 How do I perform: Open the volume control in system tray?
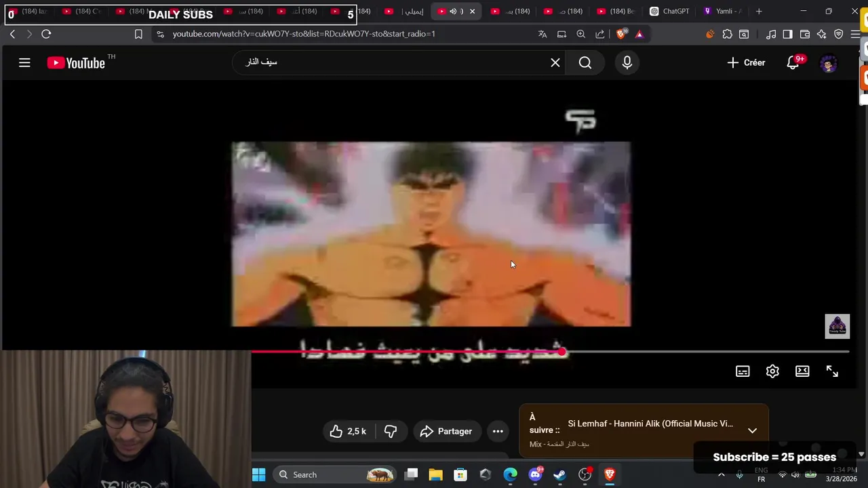(x=795, y=474)
